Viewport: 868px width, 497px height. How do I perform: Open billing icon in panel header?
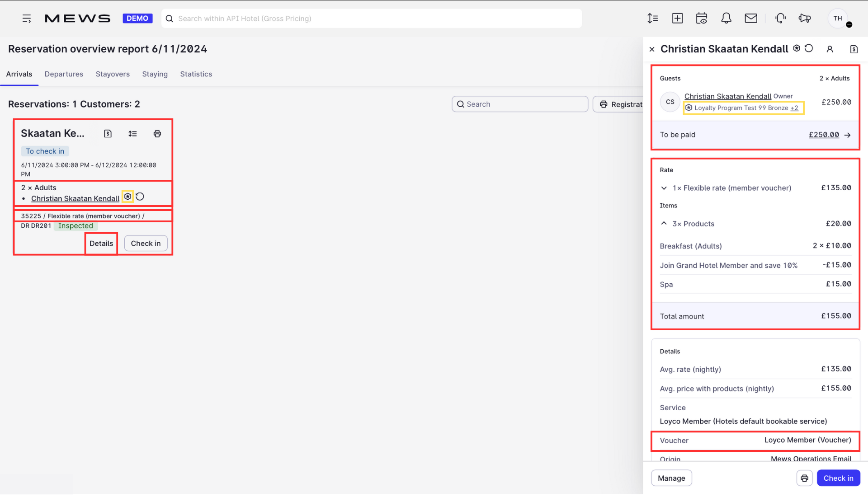tap(854, 49)
